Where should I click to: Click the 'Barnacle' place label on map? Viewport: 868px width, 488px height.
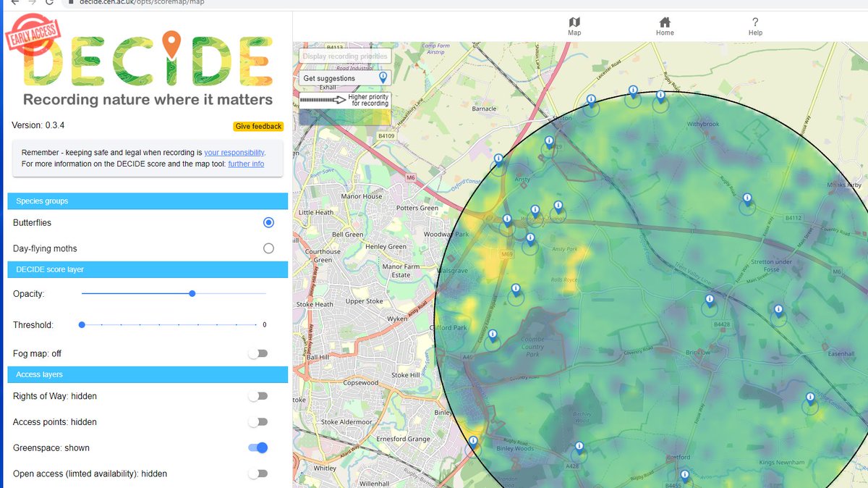point(484,109)
